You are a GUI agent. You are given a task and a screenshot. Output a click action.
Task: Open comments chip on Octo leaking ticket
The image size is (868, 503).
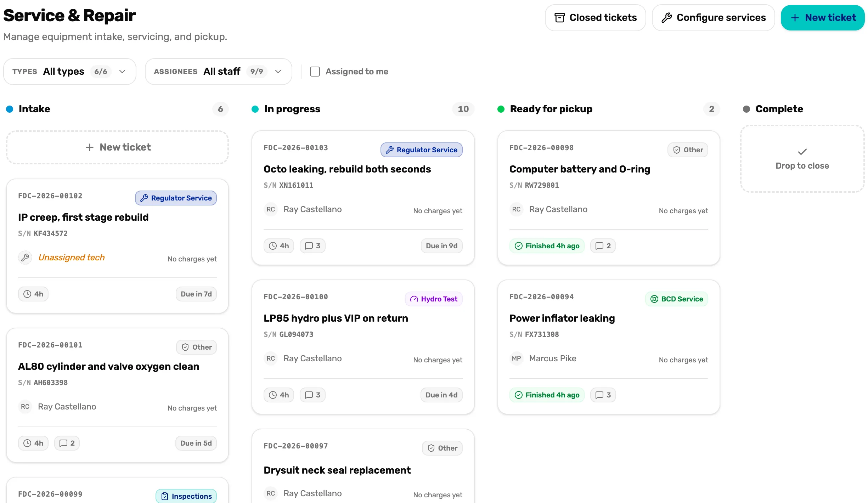(x=312, y=246)
